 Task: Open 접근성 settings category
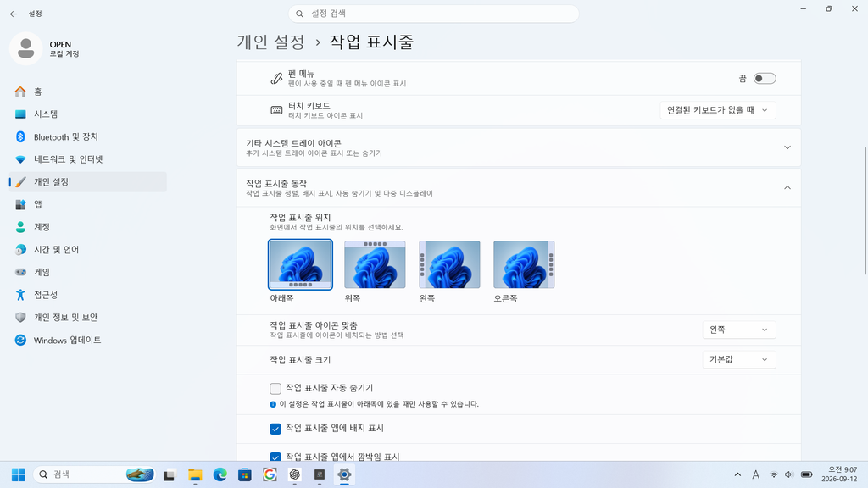(x=87, y=295)
